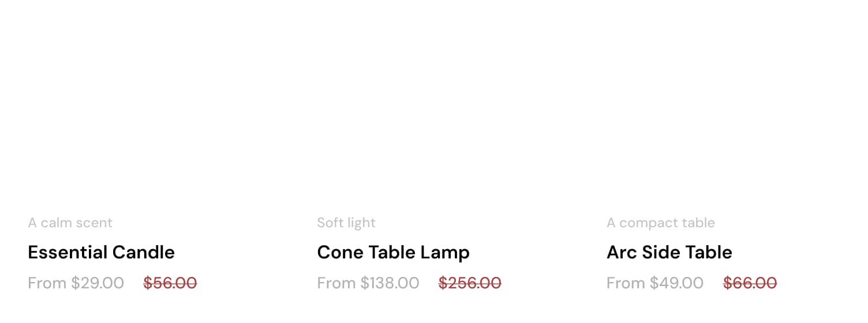Open the Arc Side Table product title
This screenshot has width=868, height=323.
pyautogui.click(x=669, y=252)
